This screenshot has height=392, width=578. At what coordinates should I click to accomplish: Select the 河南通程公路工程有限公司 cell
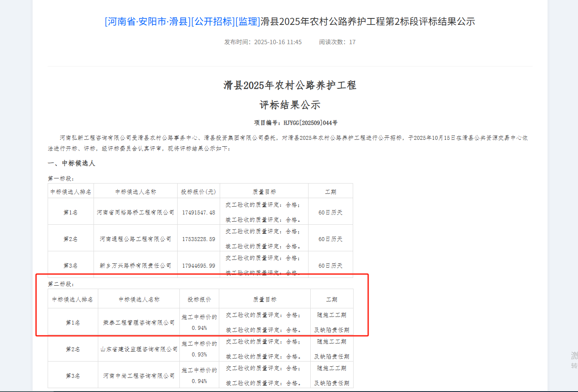136,239
